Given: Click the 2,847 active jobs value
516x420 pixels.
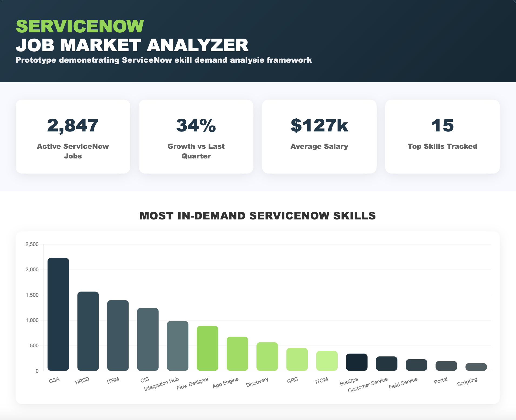Looking at the screenshot, I should (x=73, y=126).
